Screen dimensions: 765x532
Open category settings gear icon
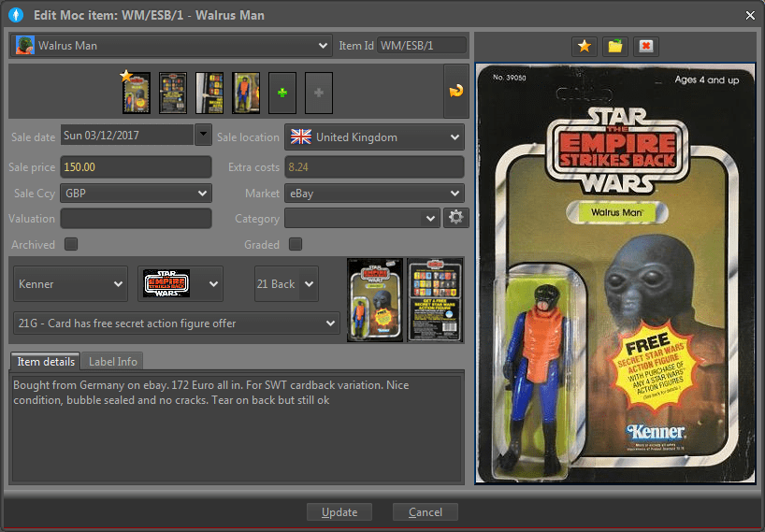point(455,218)
